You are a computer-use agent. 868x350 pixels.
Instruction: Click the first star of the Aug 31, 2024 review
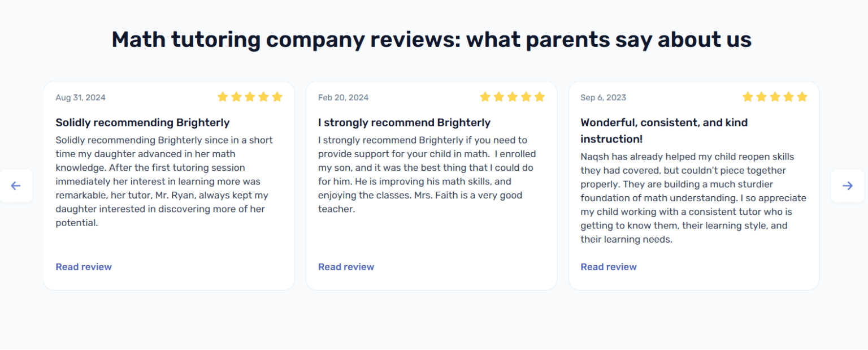click(223, 97)
